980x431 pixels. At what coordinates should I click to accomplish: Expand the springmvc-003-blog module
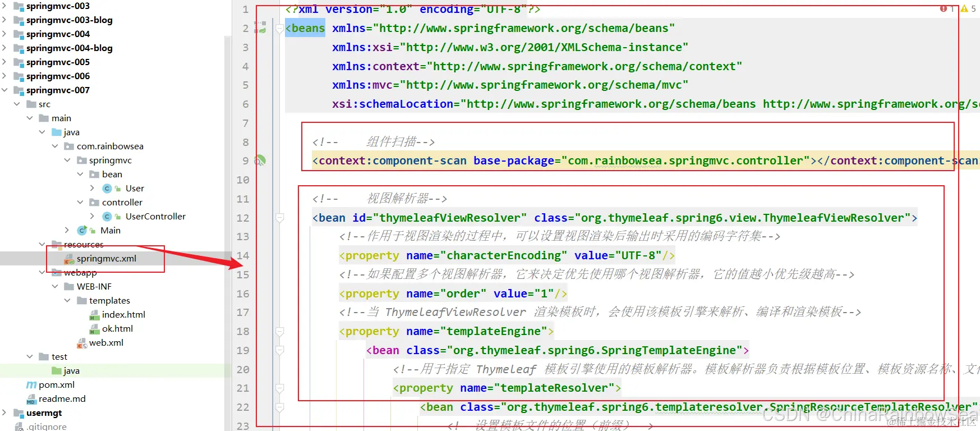pos(4,20)
